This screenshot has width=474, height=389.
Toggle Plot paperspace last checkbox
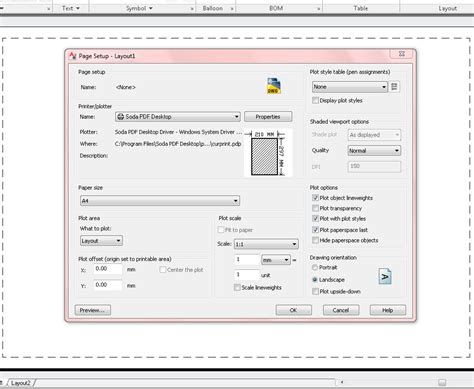pos(315,230)
